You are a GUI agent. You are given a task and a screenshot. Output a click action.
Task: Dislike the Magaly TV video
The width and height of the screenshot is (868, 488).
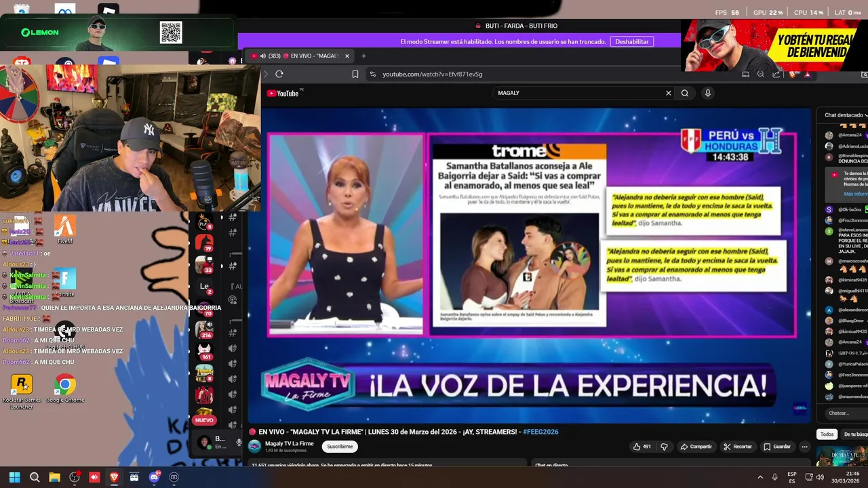tap(664, 447)
